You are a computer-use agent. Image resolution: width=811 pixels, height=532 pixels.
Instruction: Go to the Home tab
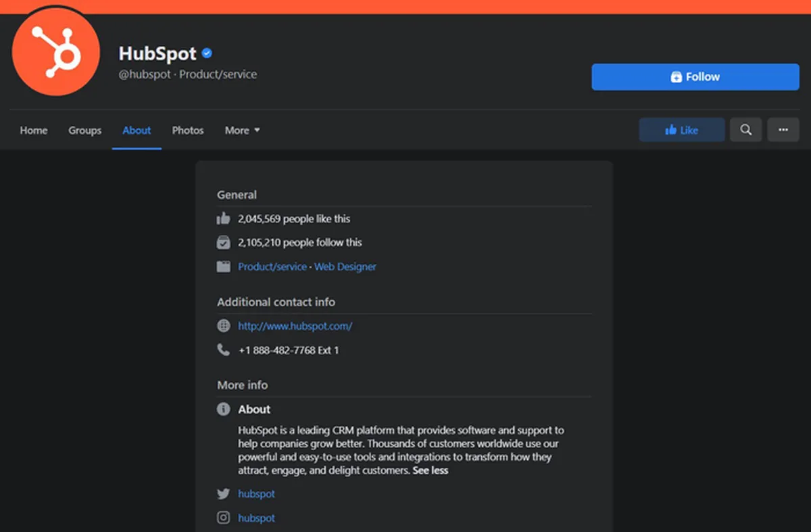click(x=34, y=130)
